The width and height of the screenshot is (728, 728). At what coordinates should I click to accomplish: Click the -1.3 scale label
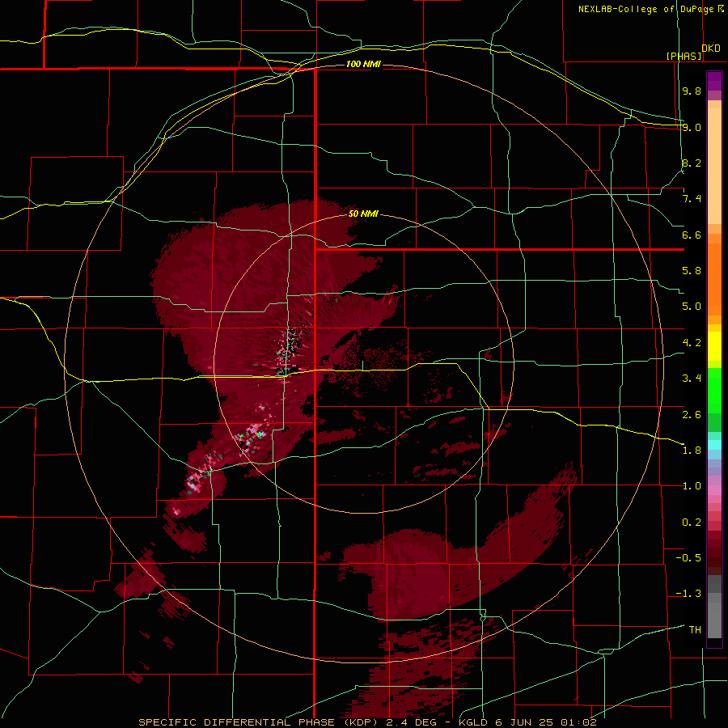[688, 594]
